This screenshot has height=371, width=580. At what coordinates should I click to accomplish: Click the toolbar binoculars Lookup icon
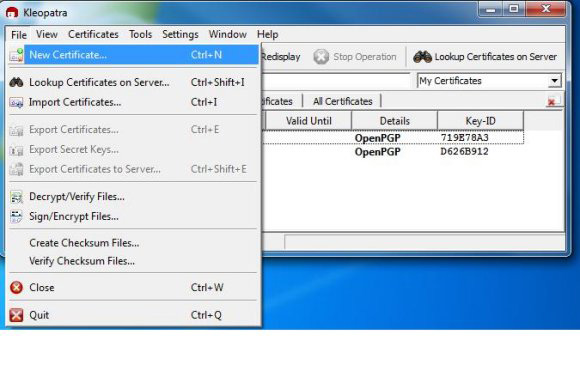coord(422,57)
